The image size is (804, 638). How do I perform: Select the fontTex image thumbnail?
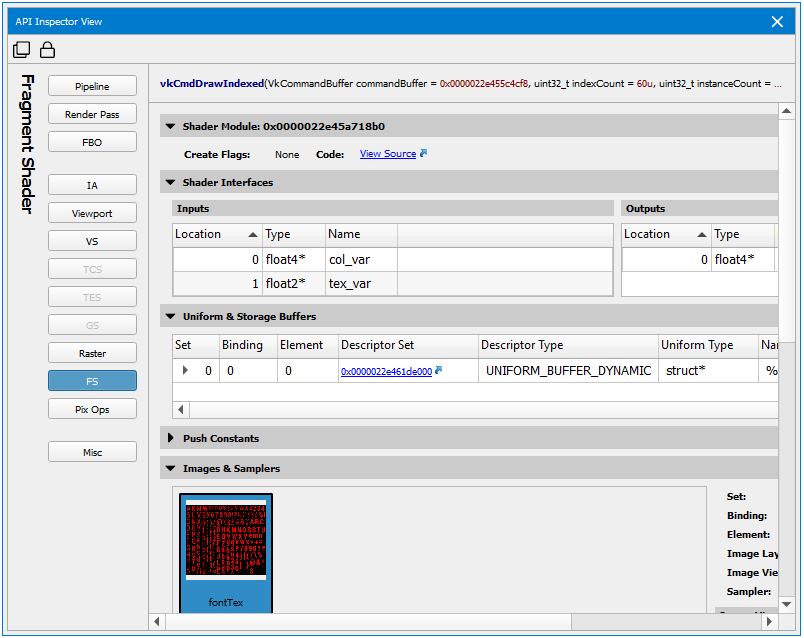[x=226, y=545]
